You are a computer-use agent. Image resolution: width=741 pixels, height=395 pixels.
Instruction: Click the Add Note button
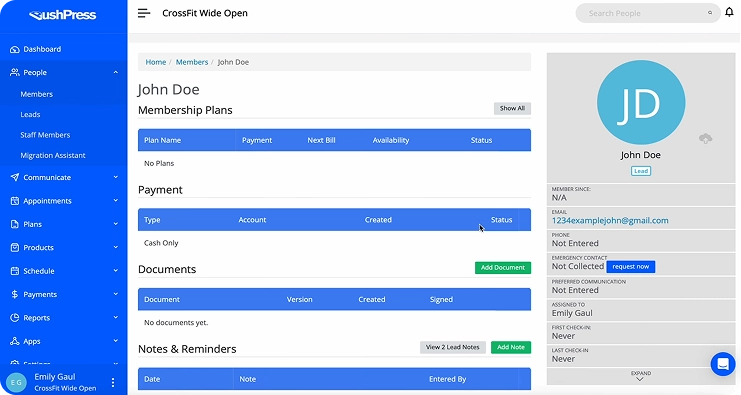tap(511, 347)
